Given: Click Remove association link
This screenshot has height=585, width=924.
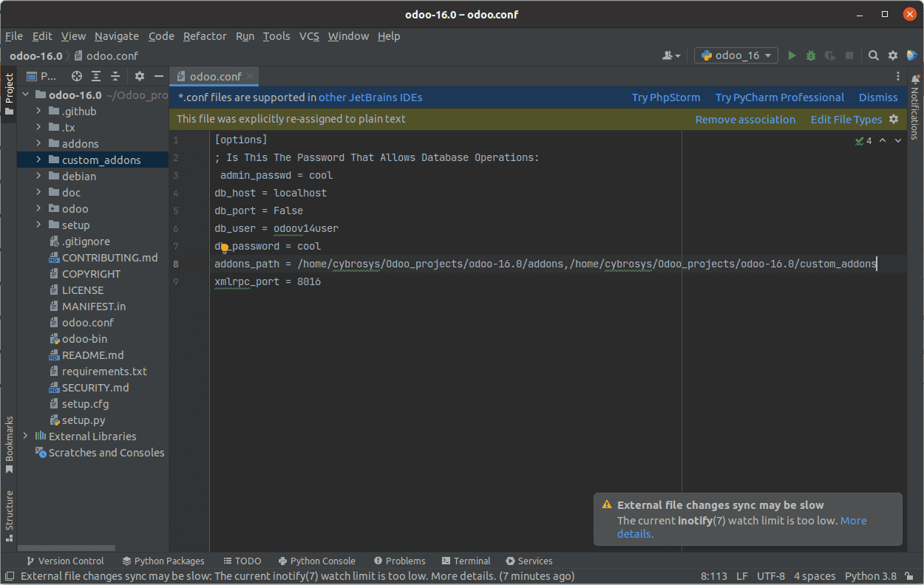Looking at the screenshot, I should (745, 120).
